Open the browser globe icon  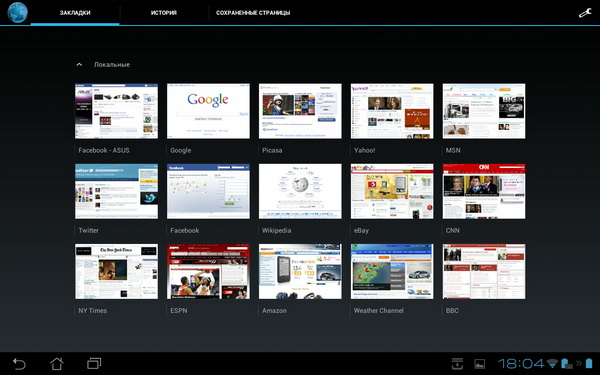17,12
